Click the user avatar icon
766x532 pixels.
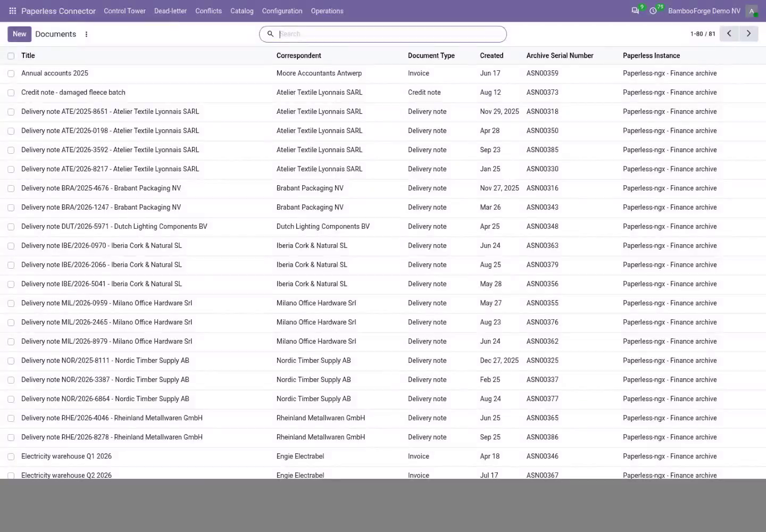click(x=752, y=11)
